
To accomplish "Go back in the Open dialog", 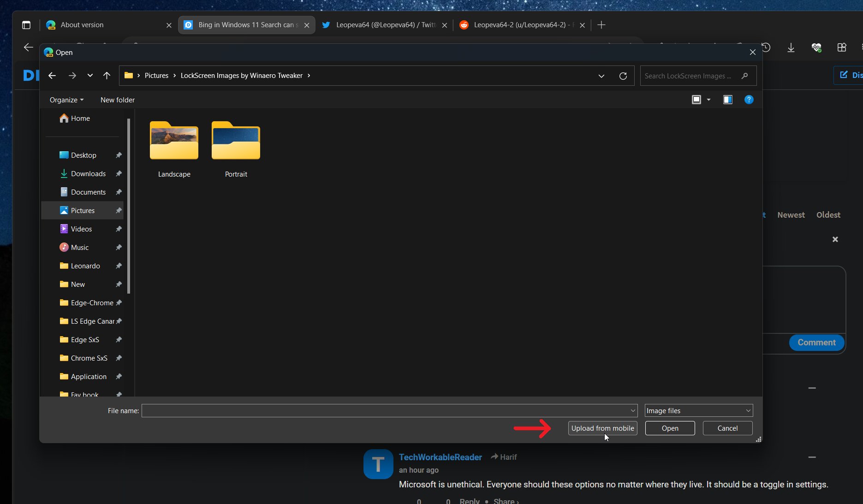I will [52, 76].
